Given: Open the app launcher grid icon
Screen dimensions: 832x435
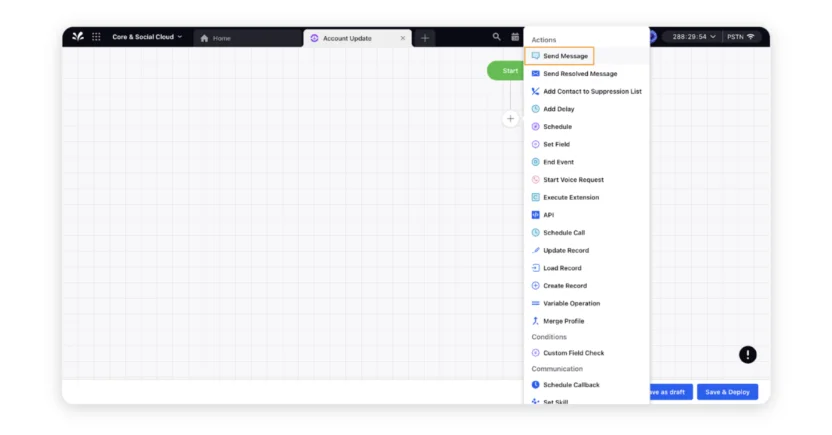Looking at the screenshot, I should pyautogui.click(x=96, y=37).
